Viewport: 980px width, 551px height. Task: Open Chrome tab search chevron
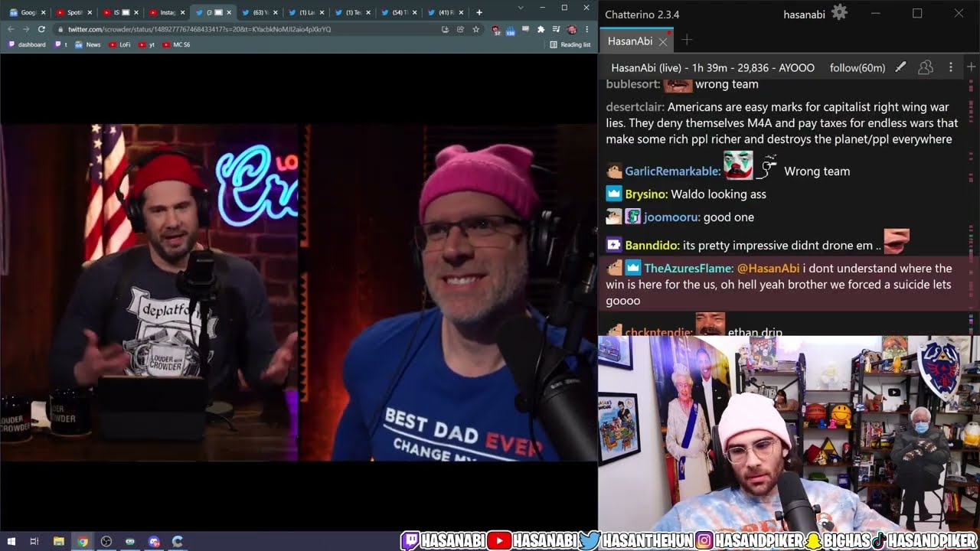tap(521, 8)
